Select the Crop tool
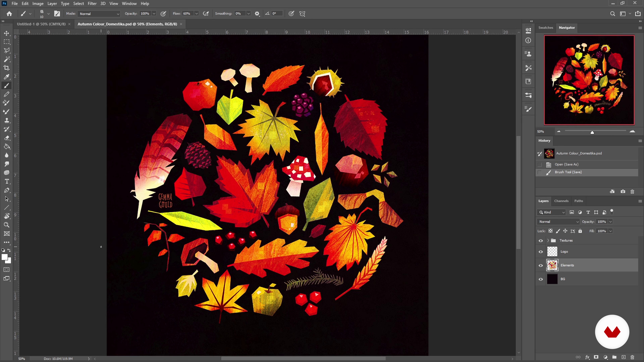Viewport: 644px width, 362px height. pos(7,68)
